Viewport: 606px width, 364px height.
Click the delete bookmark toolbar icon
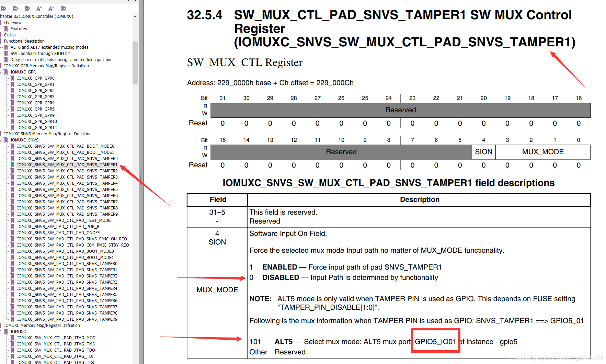click(3, 9)
